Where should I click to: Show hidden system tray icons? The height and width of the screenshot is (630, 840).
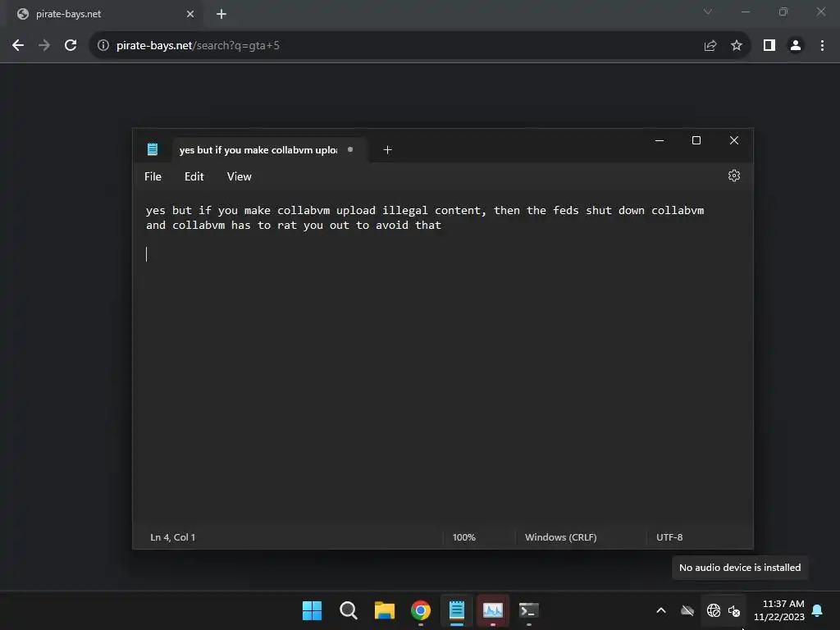[661, 610]
